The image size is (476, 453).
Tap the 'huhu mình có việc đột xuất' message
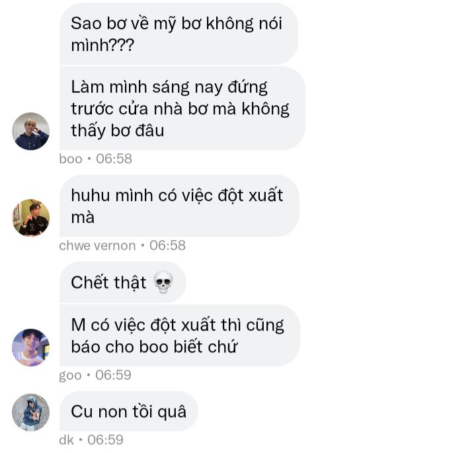click(x=179, y=206)
